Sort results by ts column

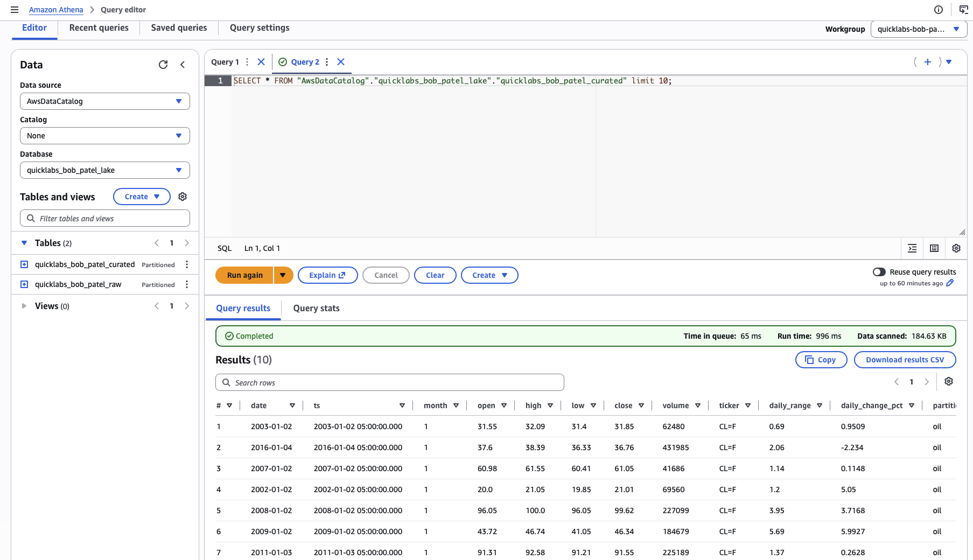coord(402,405)
